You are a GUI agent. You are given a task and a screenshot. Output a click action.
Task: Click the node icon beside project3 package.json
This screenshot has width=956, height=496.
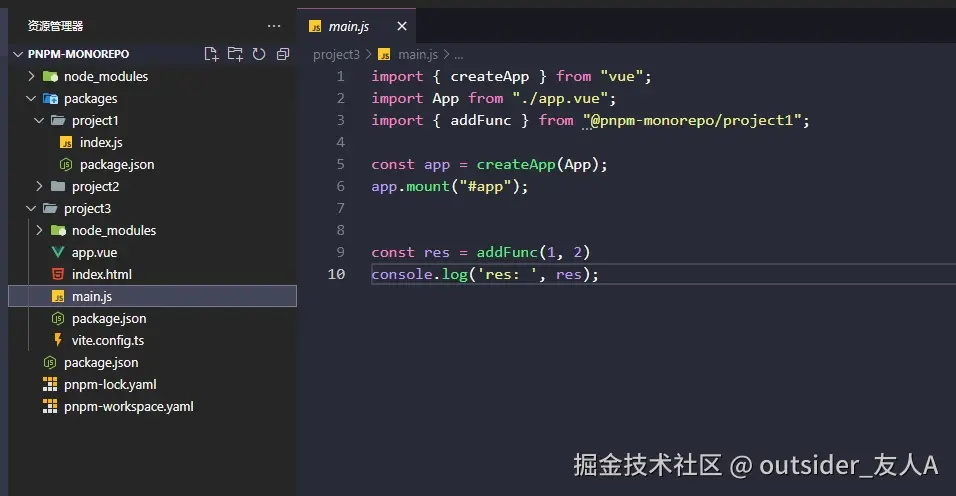[58, 318]
